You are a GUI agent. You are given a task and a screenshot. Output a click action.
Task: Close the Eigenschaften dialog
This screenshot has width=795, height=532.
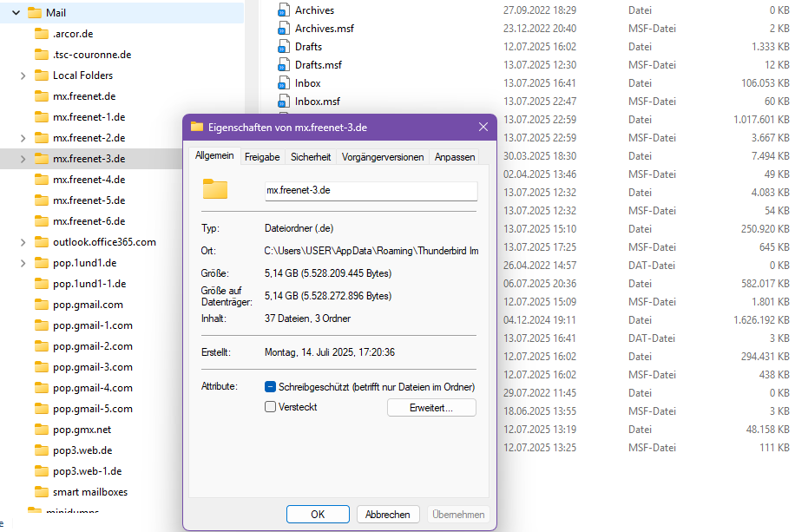click(483, 127)
